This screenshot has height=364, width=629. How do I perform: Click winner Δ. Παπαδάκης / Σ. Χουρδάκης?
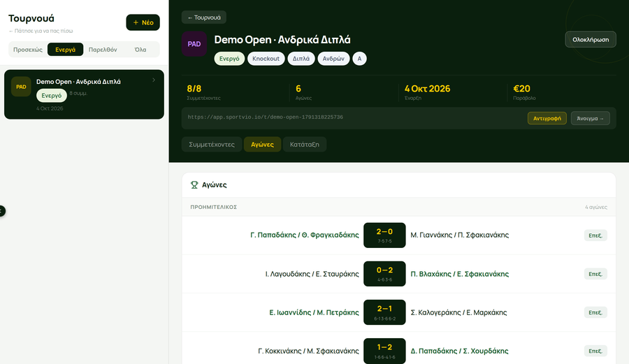[x=459, y=351]
